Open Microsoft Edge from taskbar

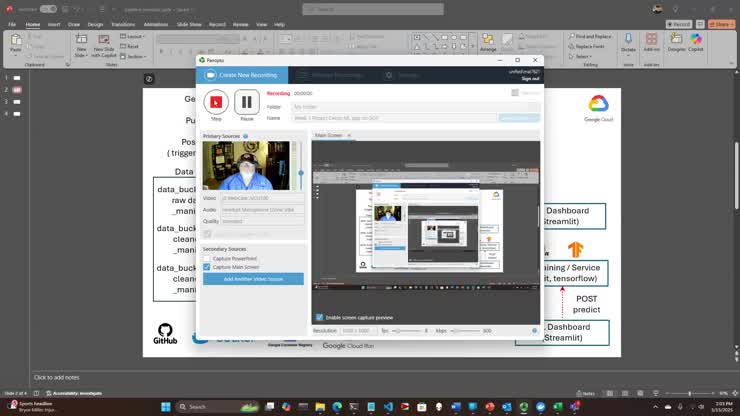tap(337, 407)
